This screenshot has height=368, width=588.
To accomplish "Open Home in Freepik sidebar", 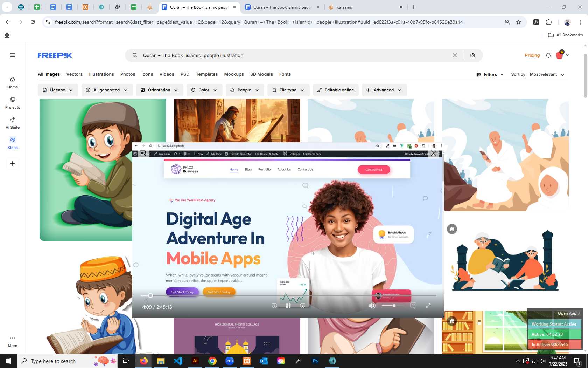I will pos(13,83).
